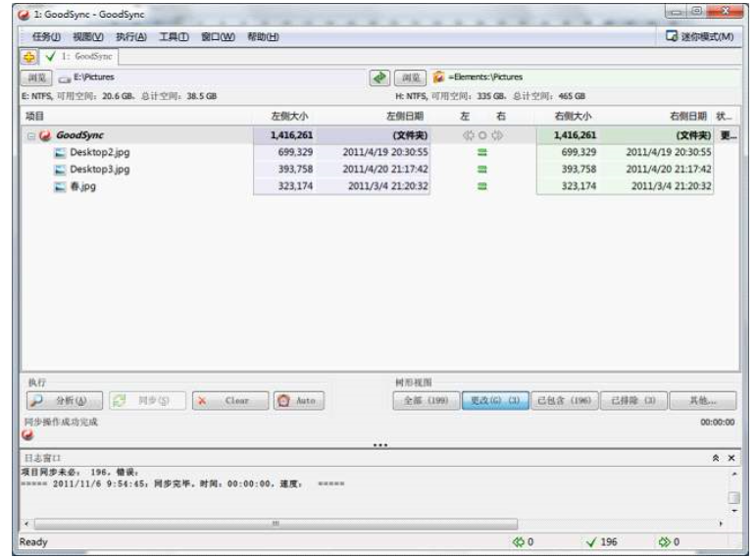Image resolution: width=756 pixels, height=558 pixels.
Task: Sort by the 项目 column header
Action: pos(34,117)
